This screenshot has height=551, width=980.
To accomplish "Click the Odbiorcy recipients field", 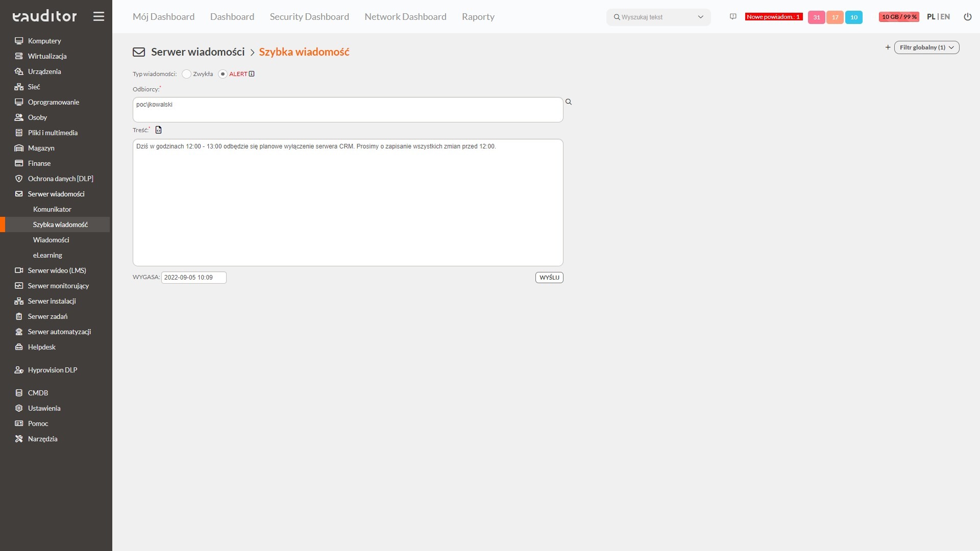I will 348,110.
